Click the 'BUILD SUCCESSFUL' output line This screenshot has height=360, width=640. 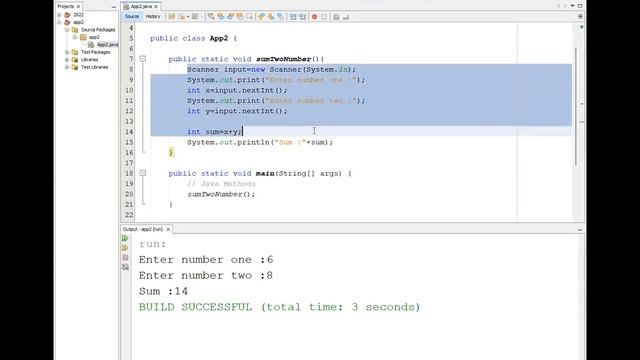click(279, 307)
